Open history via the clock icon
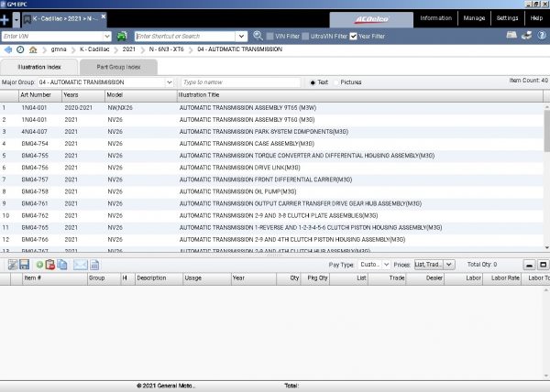This screenshot has width=550, height=392. 20,49
